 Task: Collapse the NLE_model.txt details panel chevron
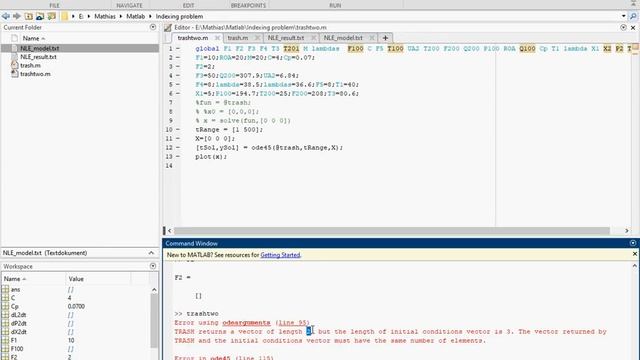tap(151, 253)
